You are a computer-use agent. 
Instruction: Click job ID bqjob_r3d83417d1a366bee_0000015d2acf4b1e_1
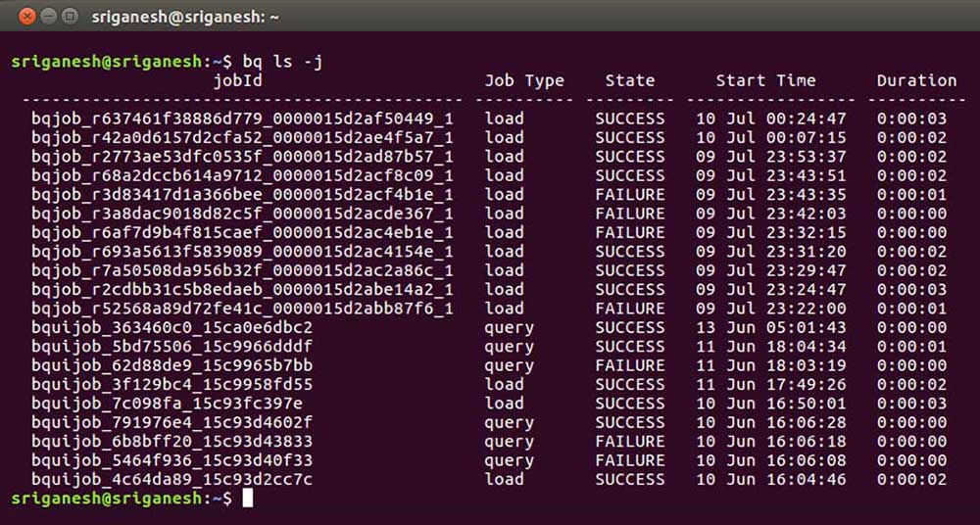(242, 195)
